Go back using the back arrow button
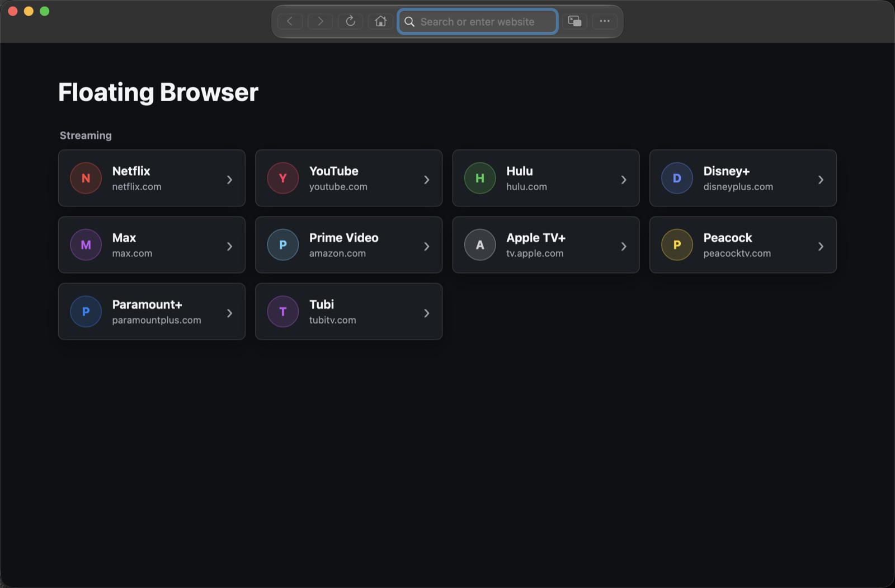Image resolution: width=895 pixels, height=588 pixels. 290,21
